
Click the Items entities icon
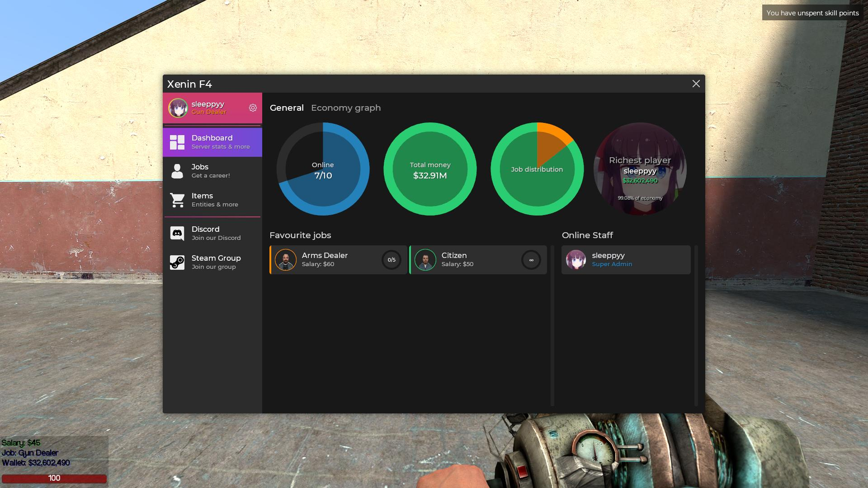pos(177,200)
